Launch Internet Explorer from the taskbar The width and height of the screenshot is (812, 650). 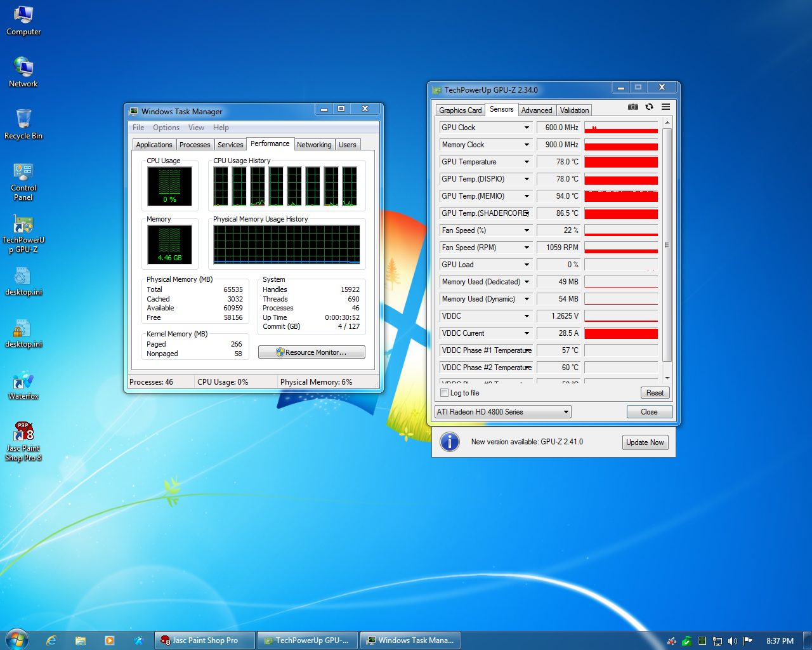(51, 640)
